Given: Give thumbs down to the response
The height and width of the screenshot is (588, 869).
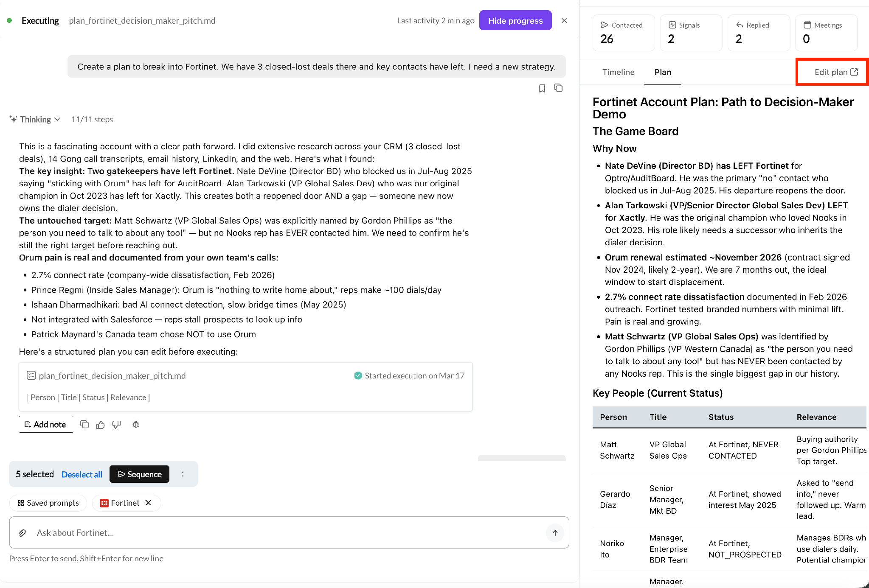Looking at the screenshot, I should coord(116,424).
